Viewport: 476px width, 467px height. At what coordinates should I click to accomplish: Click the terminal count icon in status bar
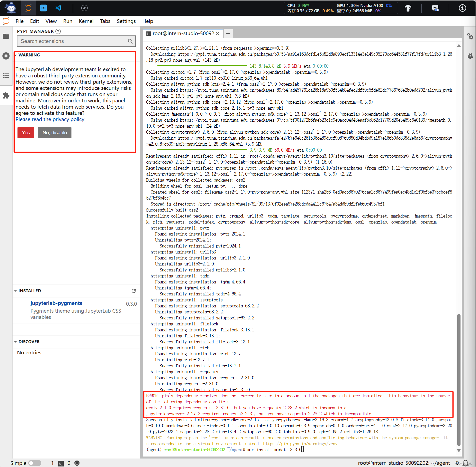(61, 463)
